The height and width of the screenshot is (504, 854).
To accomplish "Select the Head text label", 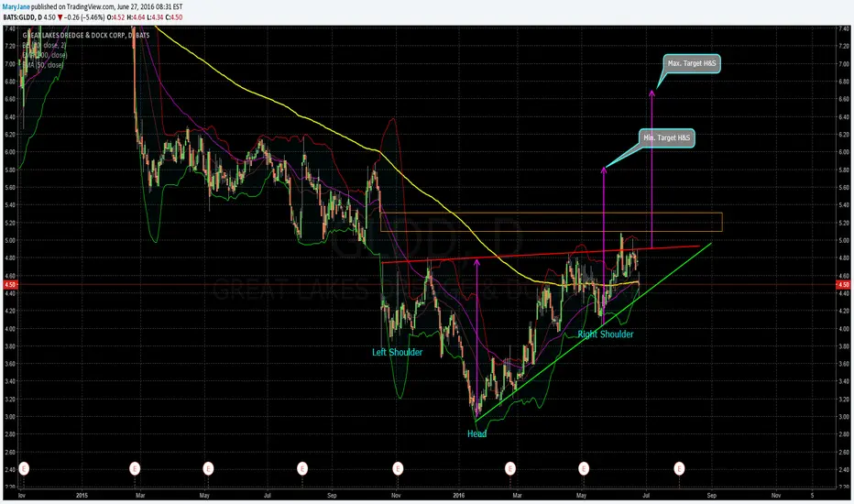I will [476, 433].
